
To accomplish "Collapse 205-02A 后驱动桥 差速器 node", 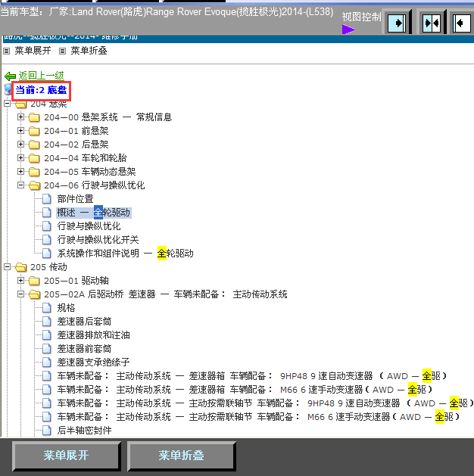I will pos(20,294).
